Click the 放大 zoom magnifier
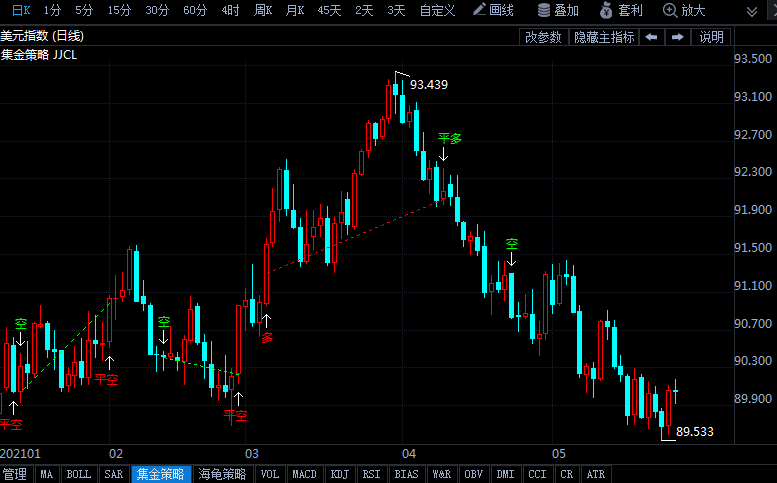777x483 pixels. (x=684, y=10)
